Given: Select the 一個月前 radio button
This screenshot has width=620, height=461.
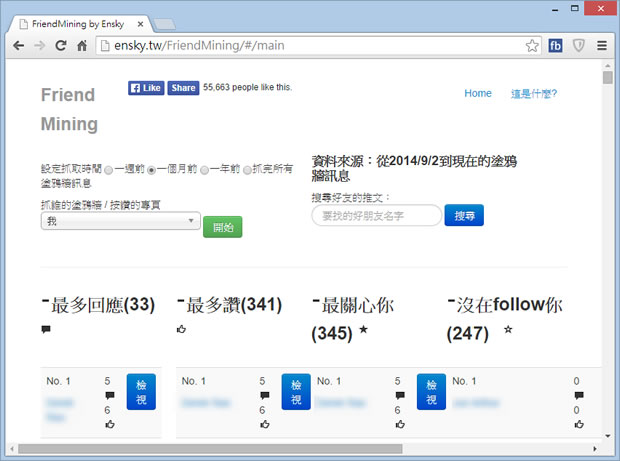Looking at the screenshot, I should [152, 171].
